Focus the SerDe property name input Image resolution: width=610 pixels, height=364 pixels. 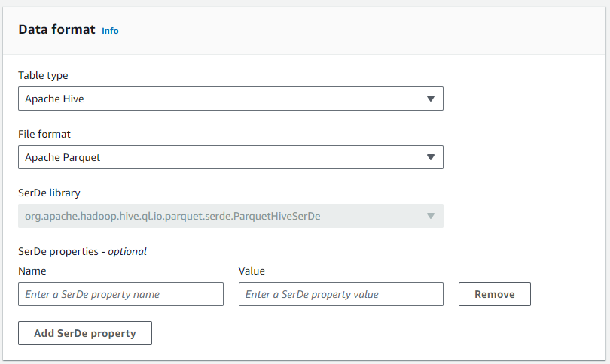[x=120, y=294]
